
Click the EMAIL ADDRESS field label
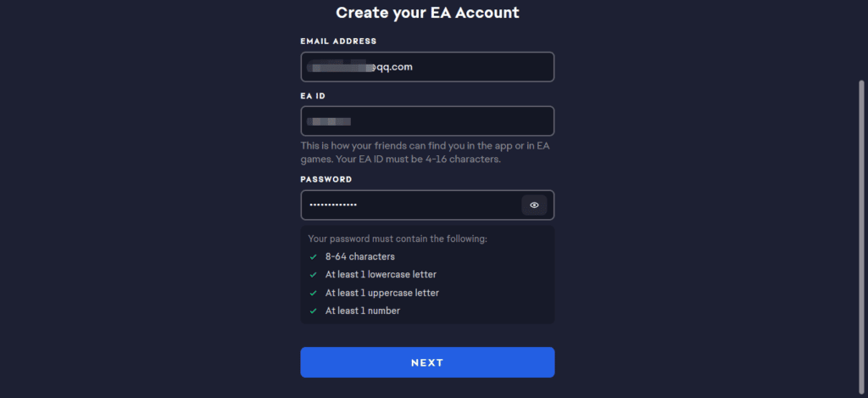(338, 41)
